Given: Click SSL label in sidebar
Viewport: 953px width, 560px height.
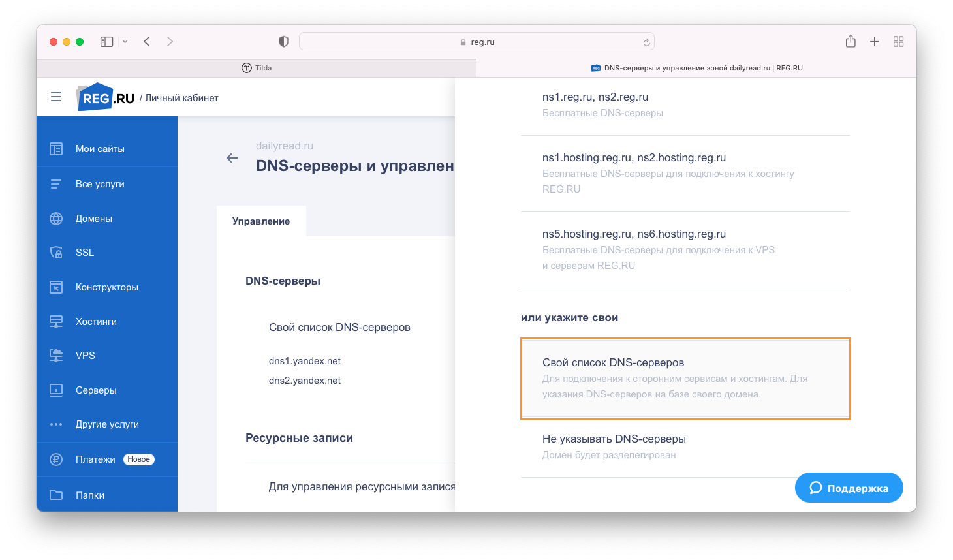Looking at the screenshot, I should [85, 253].
